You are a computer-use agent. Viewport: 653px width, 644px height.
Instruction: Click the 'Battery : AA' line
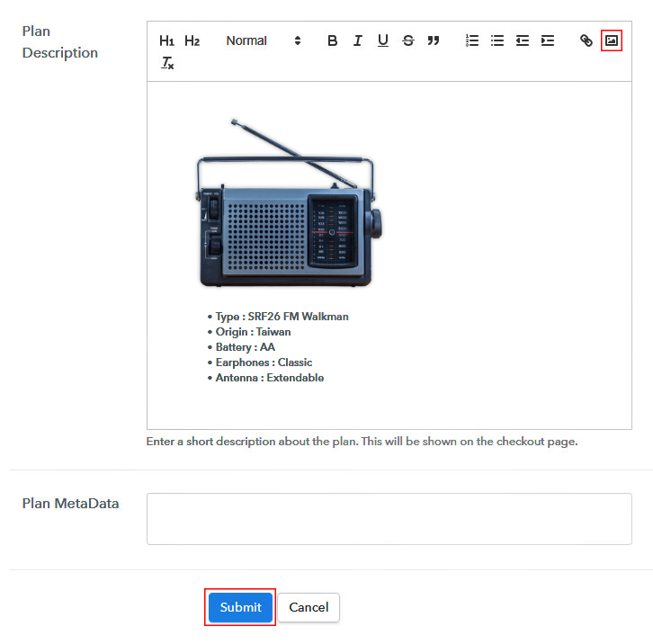[246, 347]
